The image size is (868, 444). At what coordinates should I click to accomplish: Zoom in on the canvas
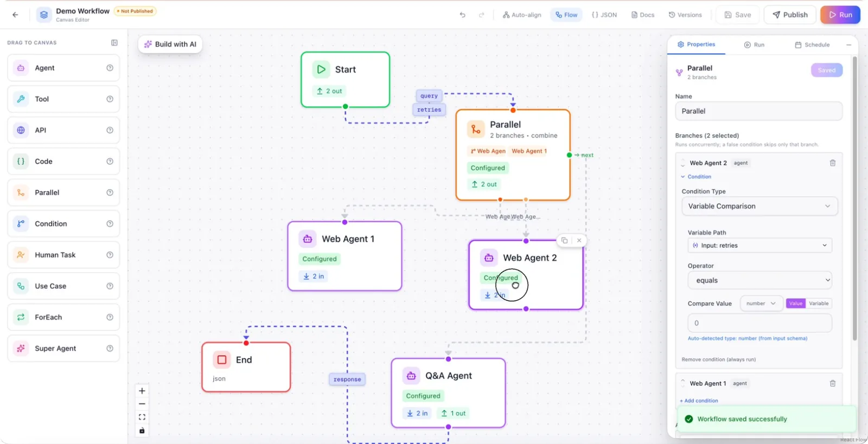click(x=142, y=391)
